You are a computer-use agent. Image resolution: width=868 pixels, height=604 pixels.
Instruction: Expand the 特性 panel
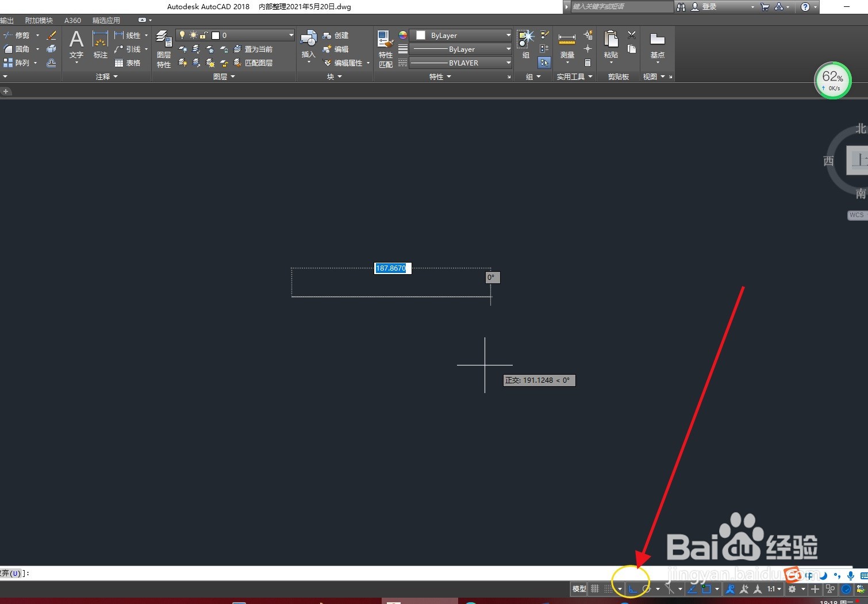pyautogui.click(x=440, y=76)
